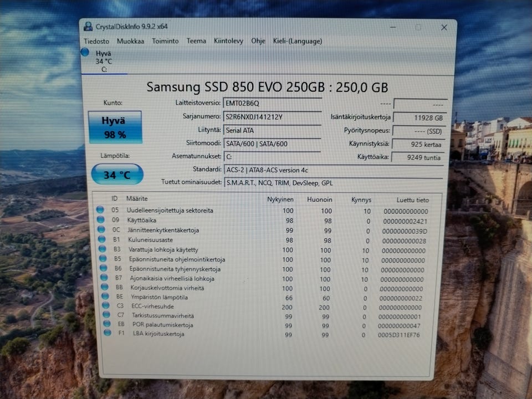Open the Kiintolevy menu
Screen dimensions: 532x399
228,40
